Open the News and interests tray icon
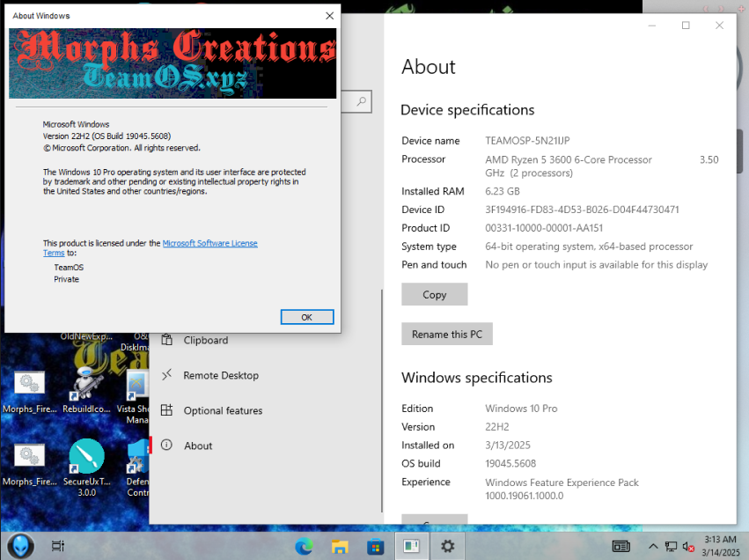This screenshot has width=749, height=560. [x=621, y=546]
